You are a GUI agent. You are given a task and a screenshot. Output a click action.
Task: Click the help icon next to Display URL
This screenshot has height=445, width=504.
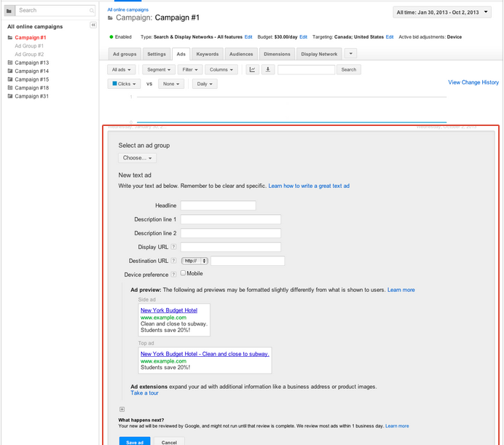click(x=173, y=248)
